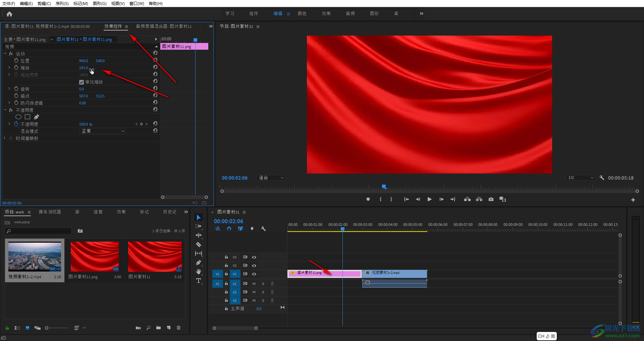The image size is (644, 341).
Task: Toggle animation stopwatch for Rotation
Action: tap(16, 89)
